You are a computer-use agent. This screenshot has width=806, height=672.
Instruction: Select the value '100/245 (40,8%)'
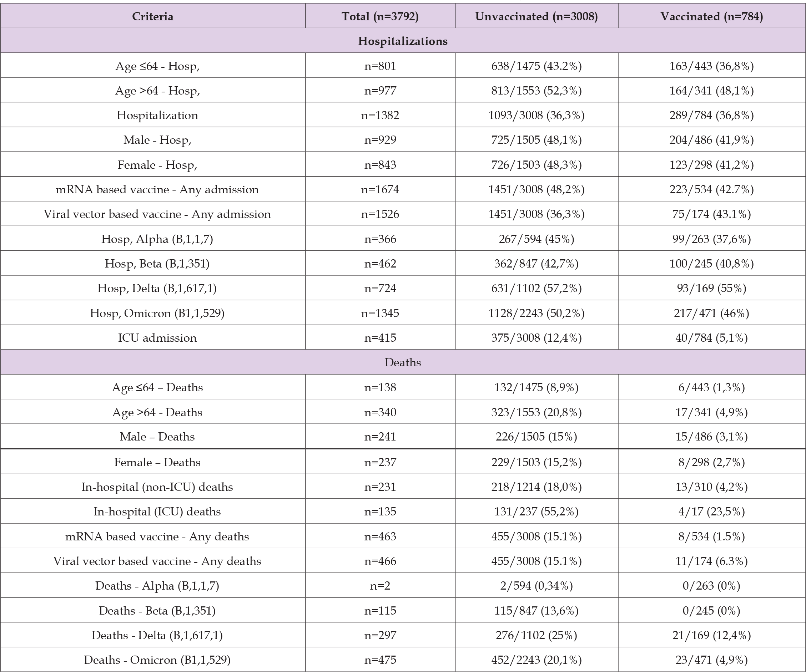click(x=711, y=264)
